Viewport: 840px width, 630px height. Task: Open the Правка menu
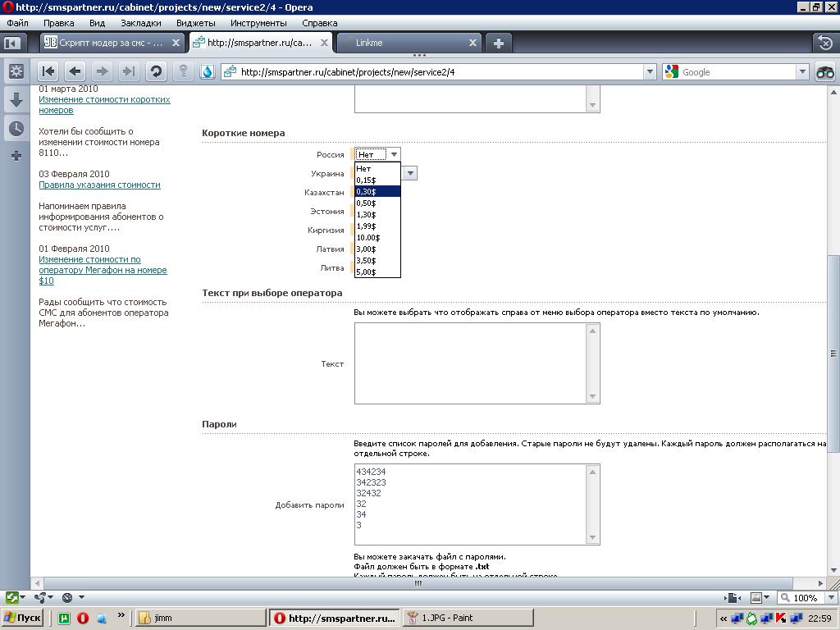[x=59, y=23]
